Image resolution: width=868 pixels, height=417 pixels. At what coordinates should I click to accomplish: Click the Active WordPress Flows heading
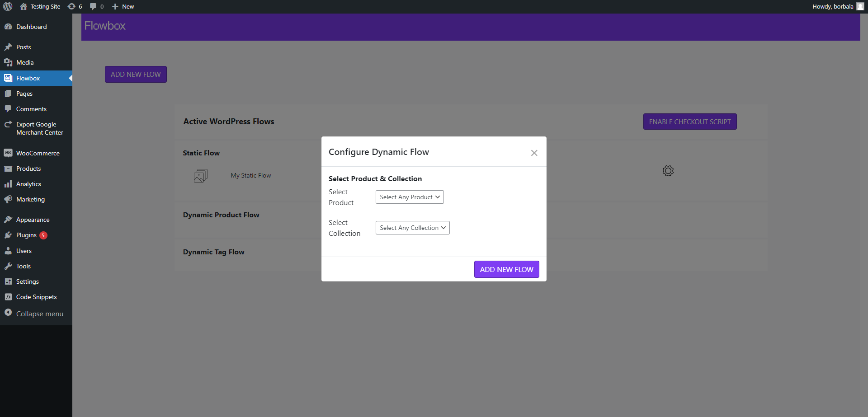(x=229, y=122)
